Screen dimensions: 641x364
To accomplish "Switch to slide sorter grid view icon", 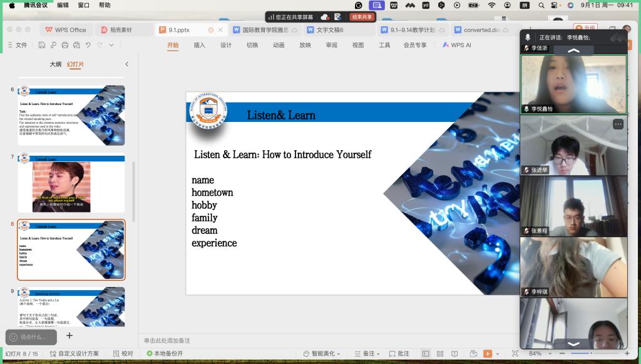I will 440,353.
